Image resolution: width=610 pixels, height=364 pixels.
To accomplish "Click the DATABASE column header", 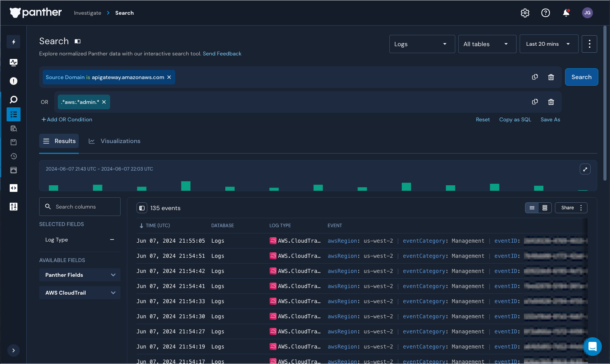I will [x=223, y=226].
